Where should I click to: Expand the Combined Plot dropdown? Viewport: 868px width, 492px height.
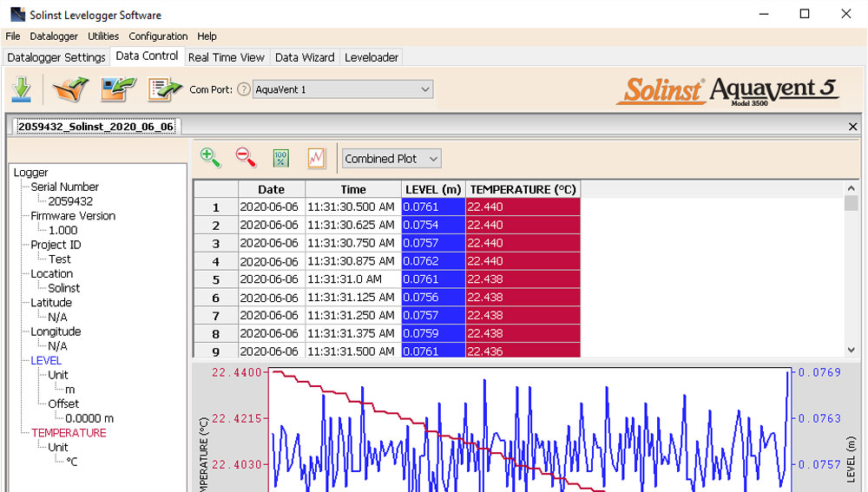pyautogui.click(x=391, y=159)
